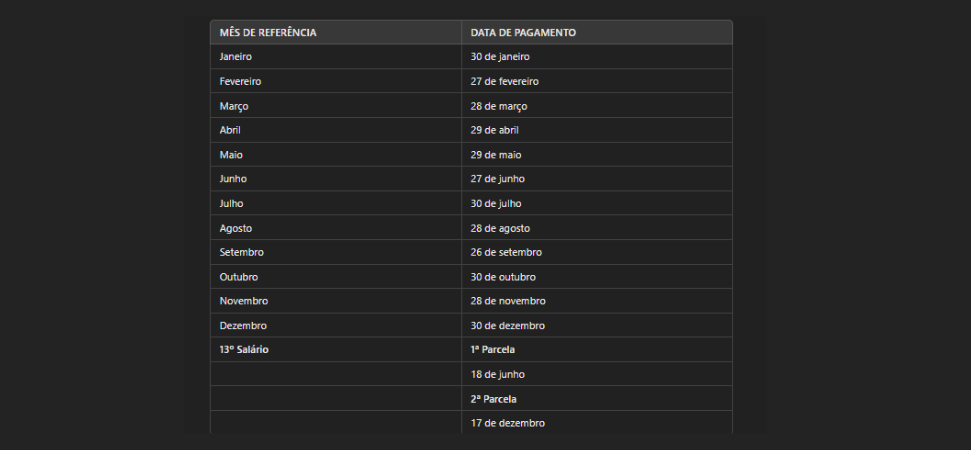This screenshot has height=450, width=971.
Task: Click the MÊS DE REFERÊNCIA column header
Action: [x=268, y=33]
